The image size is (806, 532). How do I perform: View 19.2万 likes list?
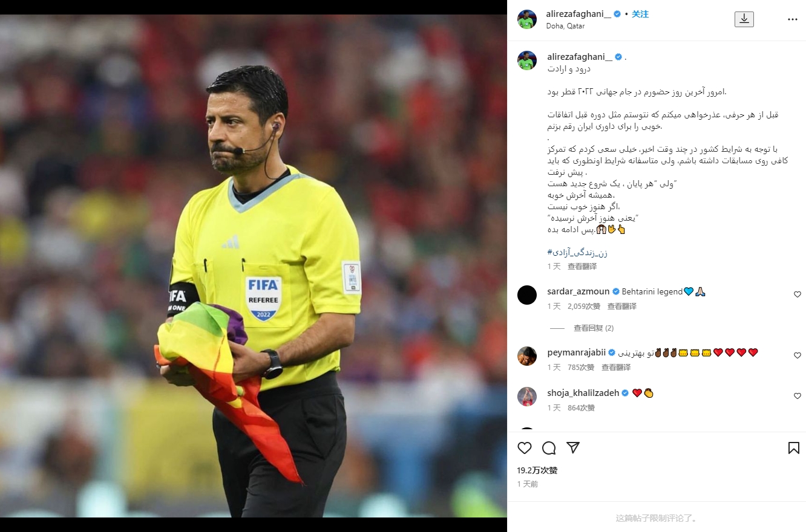(537, 470)
